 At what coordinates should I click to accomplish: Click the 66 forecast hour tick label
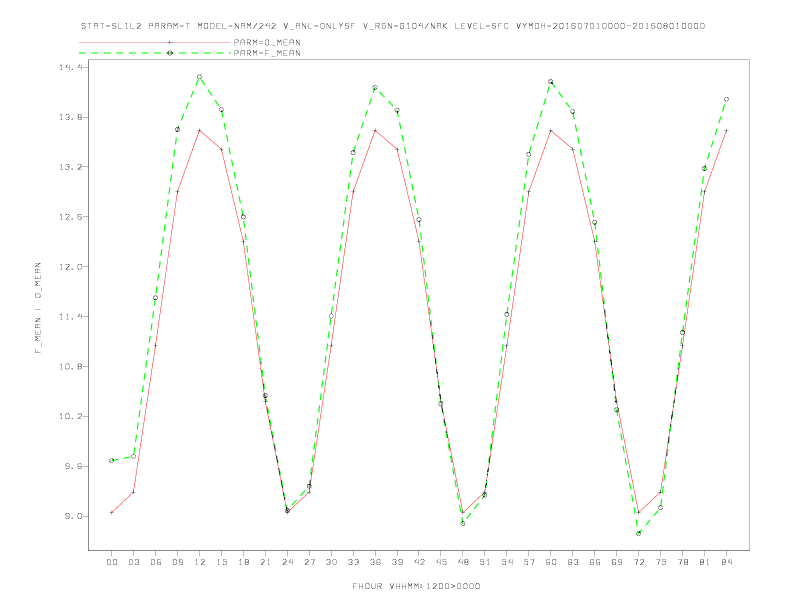coord(595,562)
